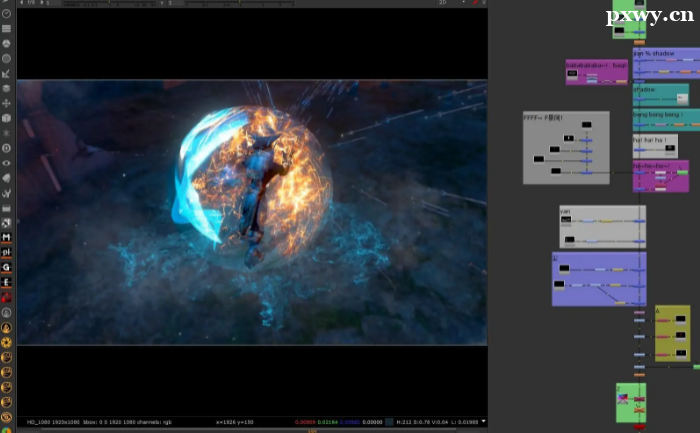Expand the viewer status bar arrow
Screen dimensions: 700x433
tap(483, 421)
